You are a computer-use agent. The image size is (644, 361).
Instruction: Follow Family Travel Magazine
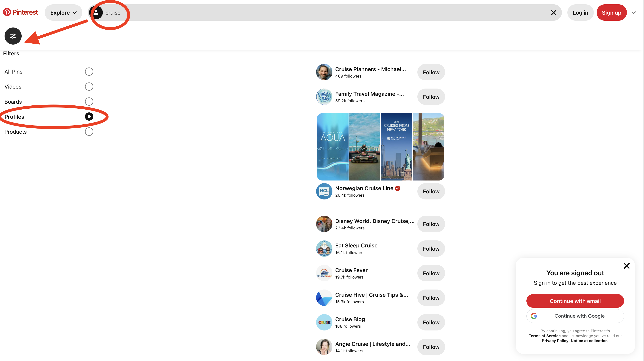point(431,97)
